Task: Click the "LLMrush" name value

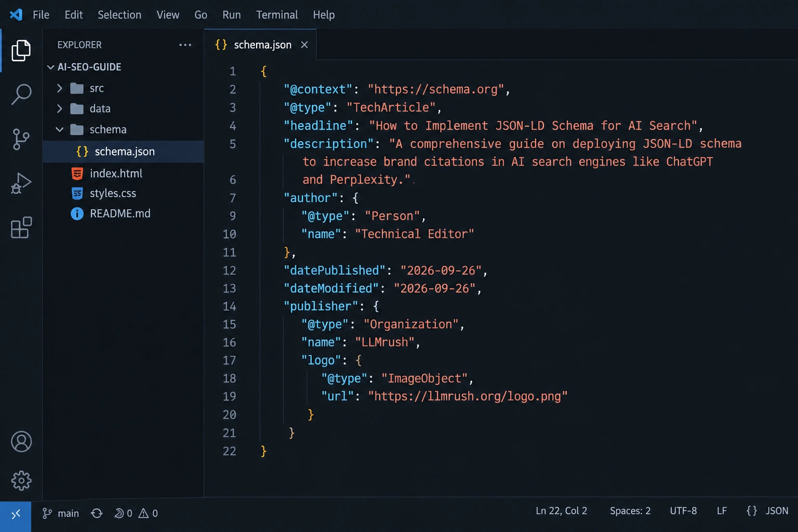Action: 385,342
